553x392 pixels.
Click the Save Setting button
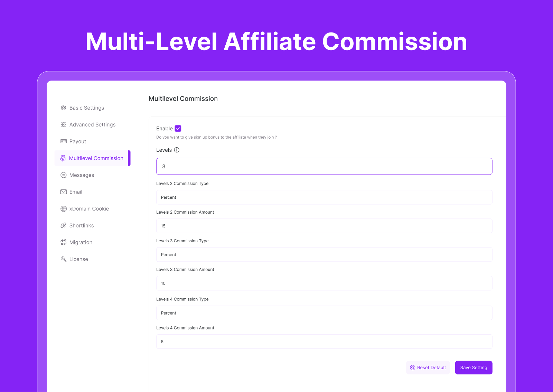point(474,368)
